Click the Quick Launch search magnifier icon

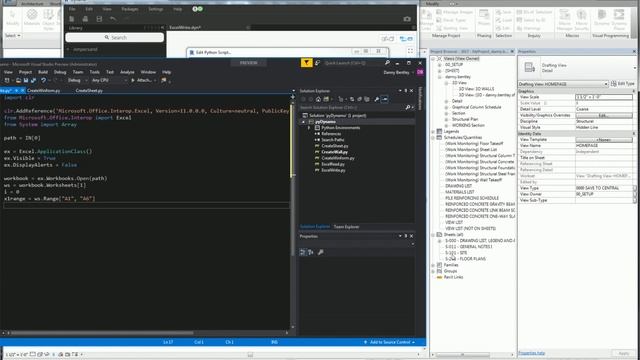pos(387,63)
